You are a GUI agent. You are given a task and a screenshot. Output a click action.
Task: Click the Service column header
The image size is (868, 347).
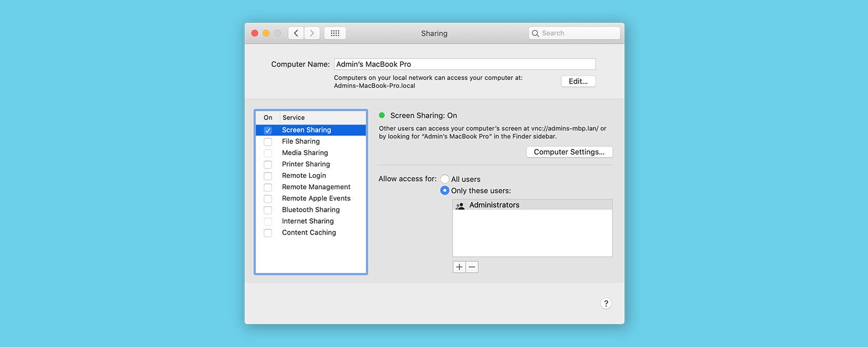click(x=294, y=118)
